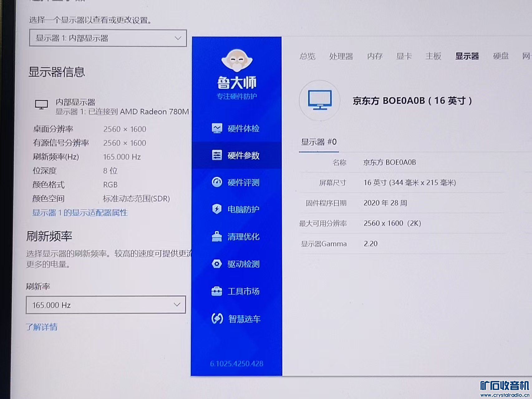The image size is (532, 399).
Task: Click the 驱动检测 hexagon icon
Action: click(217, 264)
